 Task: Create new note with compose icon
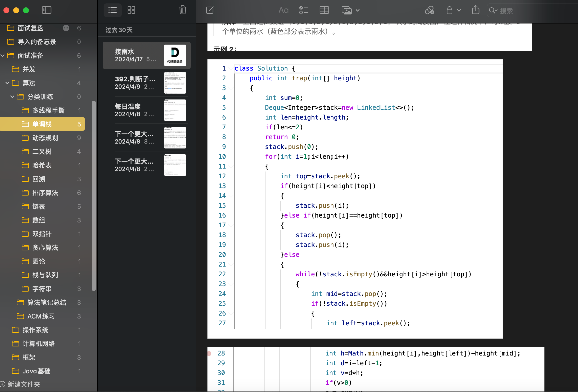point(210,10)
